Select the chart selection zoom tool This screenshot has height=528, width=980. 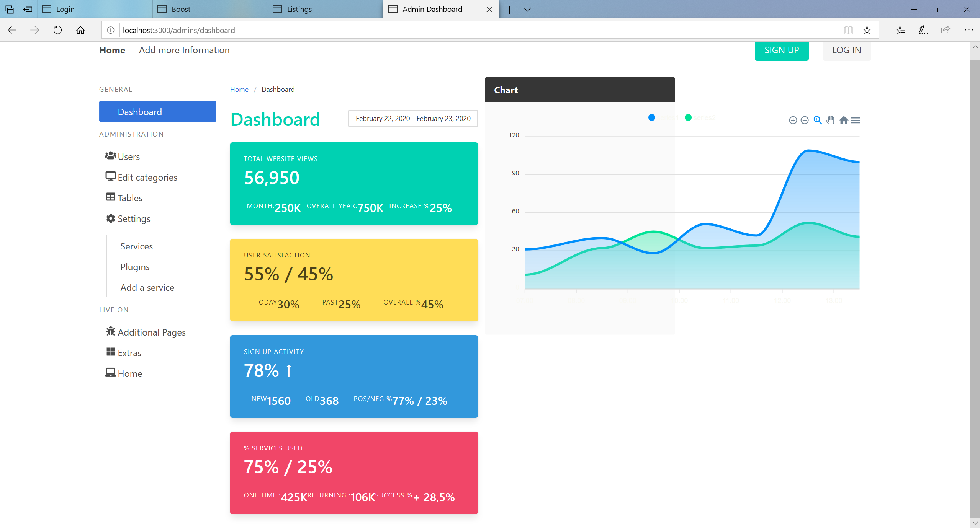coord(817,120)
